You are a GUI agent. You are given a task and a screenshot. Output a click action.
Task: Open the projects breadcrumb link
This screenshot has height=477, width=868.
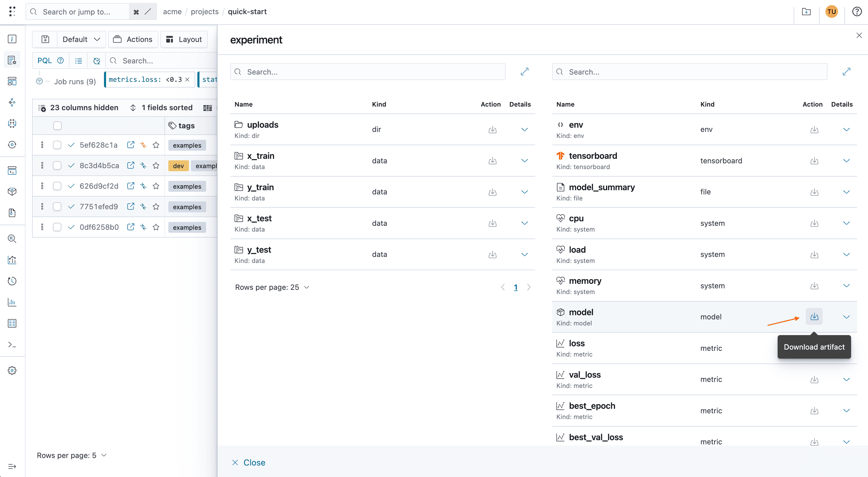pyautogui.click(x=204, y=11)
